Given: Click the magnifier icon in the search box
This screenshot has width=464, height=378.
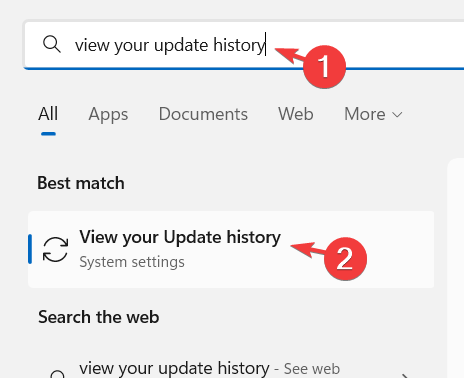Looking at the screenshot, I should (x=52, y=44).
